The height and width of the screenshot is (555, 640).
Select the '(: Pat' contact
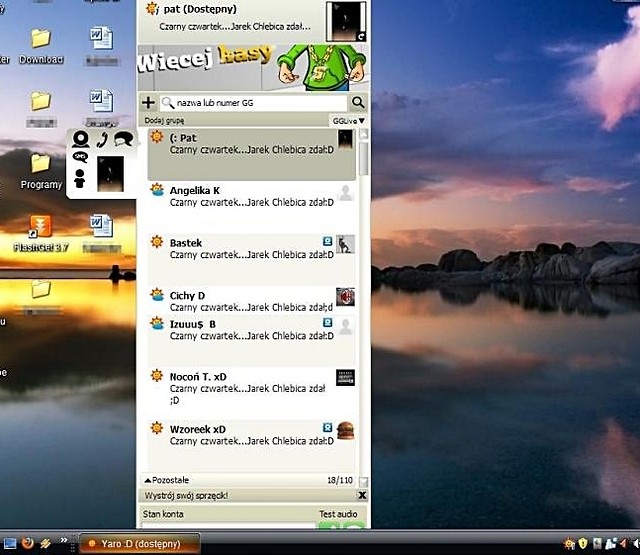coord(251,154)
